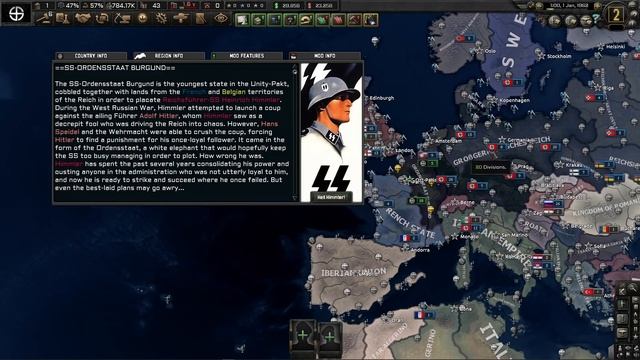Click the Edinburgh city label on map
This screenshot has height=360, width=640.
coord(382,98)
